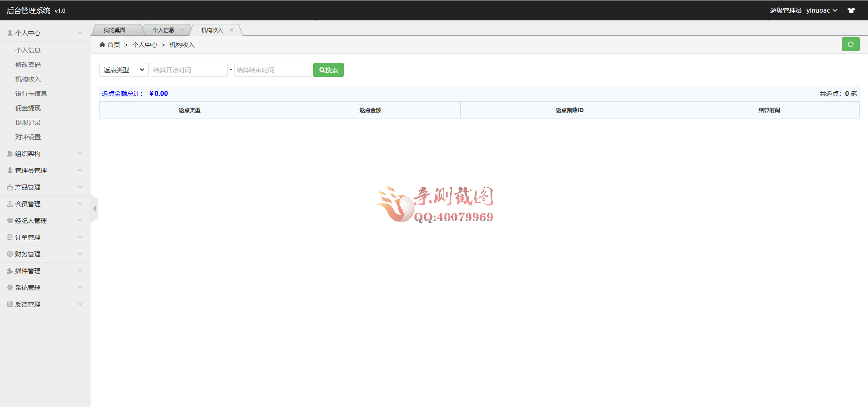Open the 返点类型 dropdown
The width and height of the screenshot is (868, 407).
(124, 70)
